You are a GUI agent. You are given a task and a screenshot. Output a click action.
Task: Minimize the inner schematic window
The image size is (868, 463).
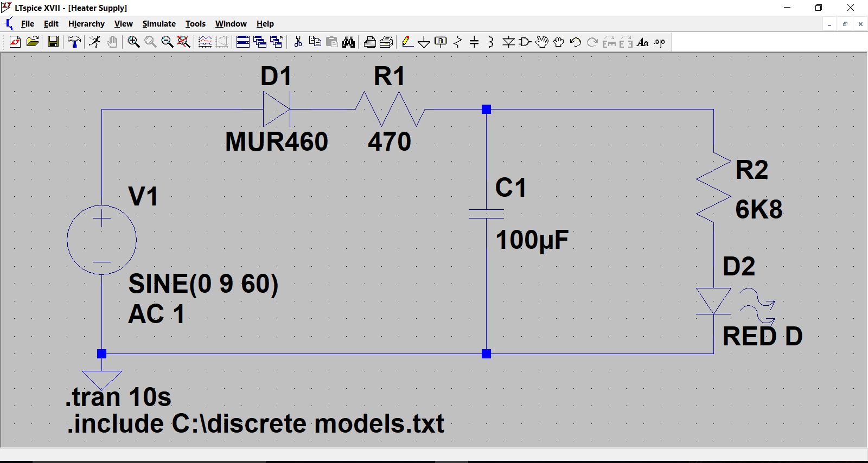tap(829, 24)
